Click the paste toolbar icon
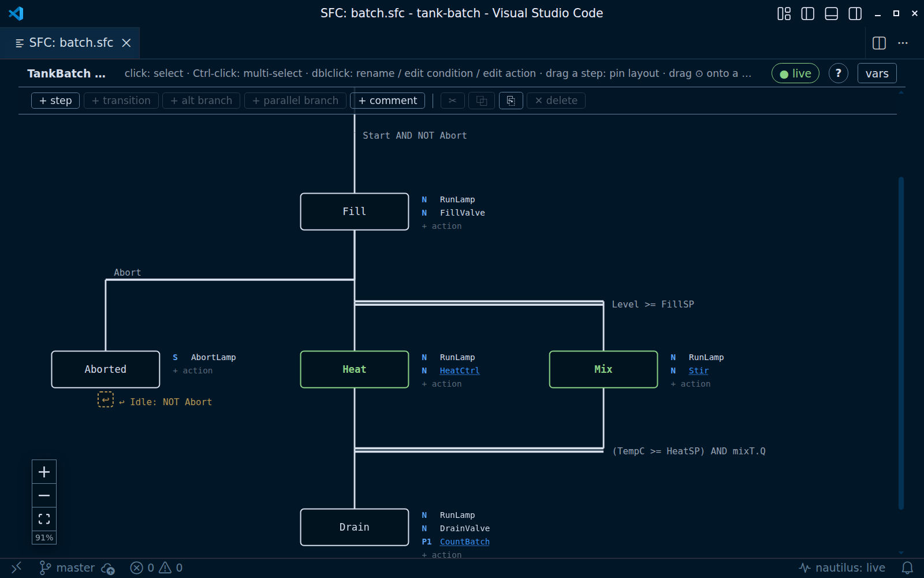Screen dimensions: 924x578 point(511,101)
